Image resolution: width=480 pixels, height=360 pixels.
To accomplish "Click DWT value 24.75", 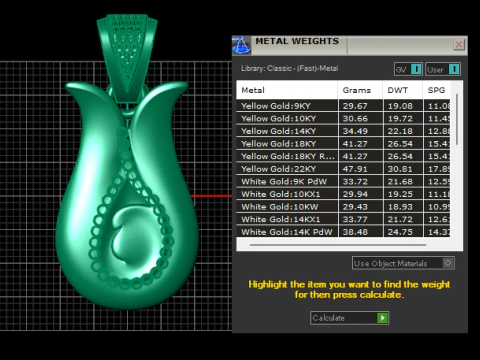I will [x=400, y=232].
